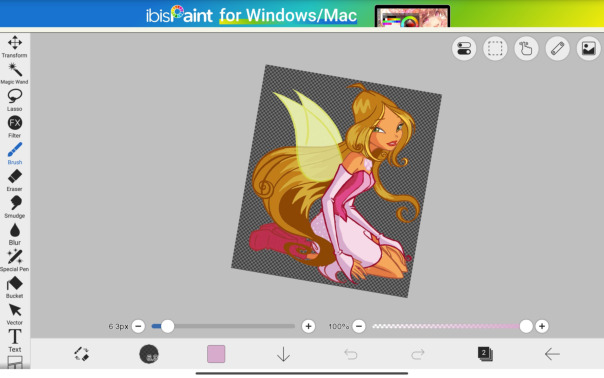Click the fairy artwork canvas
This screenshot has height=378, width=604.
[x=336, y=181]
